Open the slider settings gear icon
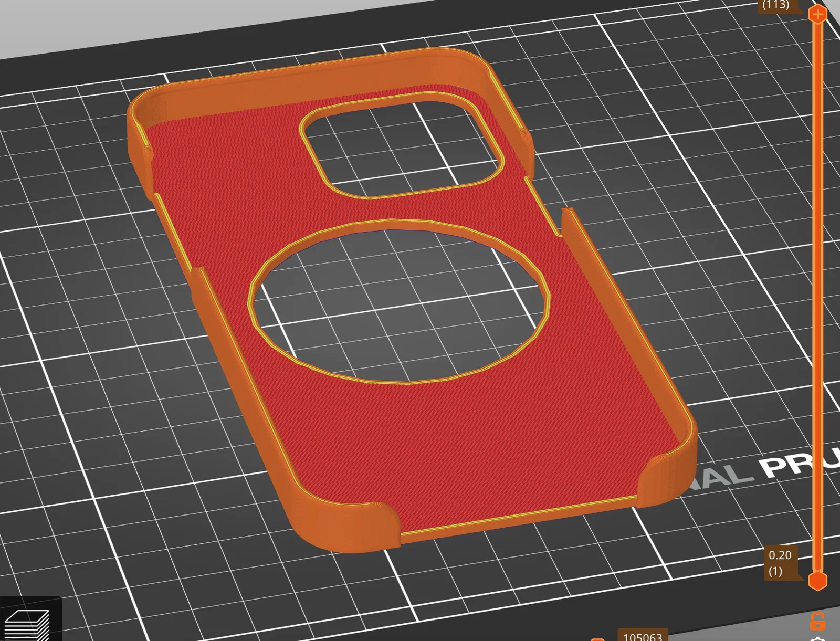The height and width of the screenshot is (641, 840). (x=817, y=639)
